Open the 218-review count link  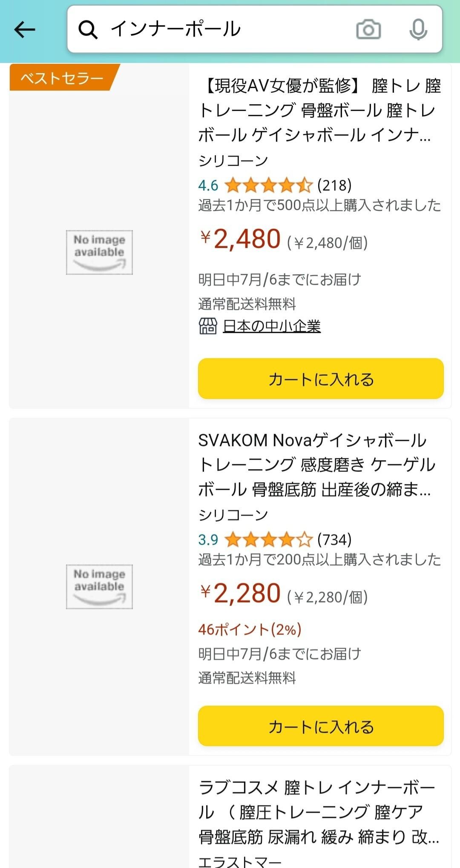point(335,185)
